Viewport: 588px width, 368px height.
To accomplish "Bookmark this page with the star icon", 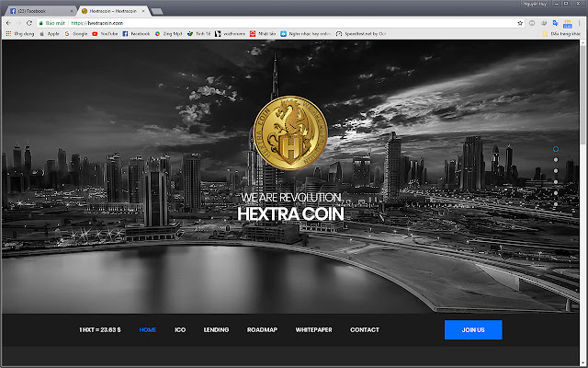I will [x=520, y=23].
